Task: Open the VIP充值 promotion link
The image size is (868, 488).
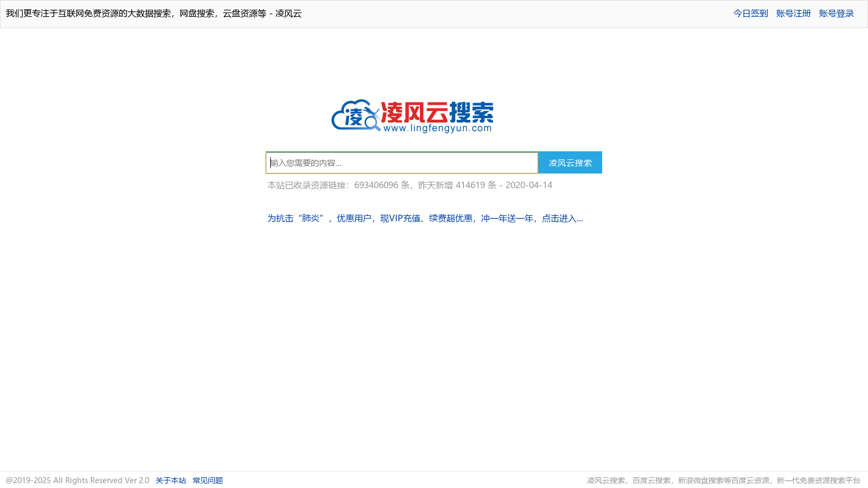Action: (x=425, y=219)
